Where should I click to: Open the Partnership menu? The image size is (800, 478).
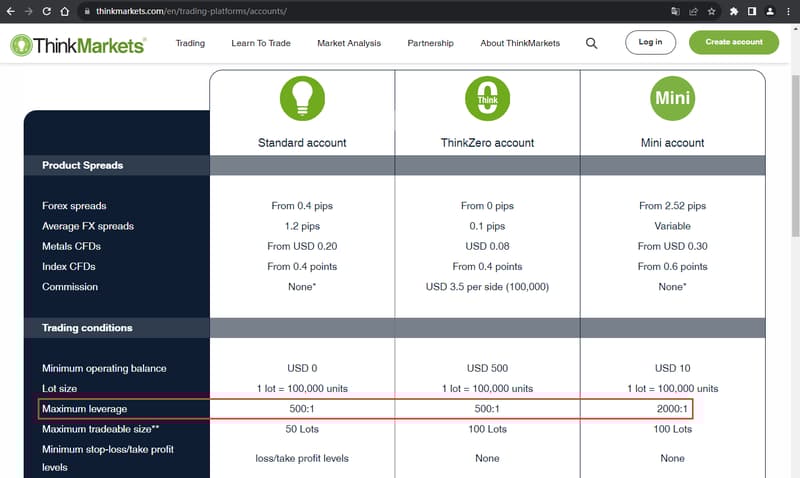[430, 43]
